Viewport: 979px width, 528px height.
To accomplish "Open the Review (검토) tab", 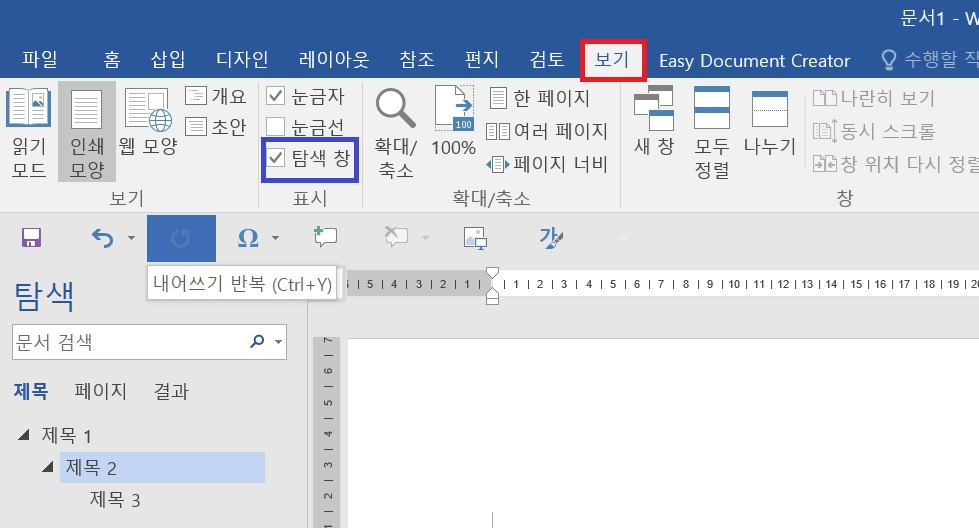I will coord(547,60).
